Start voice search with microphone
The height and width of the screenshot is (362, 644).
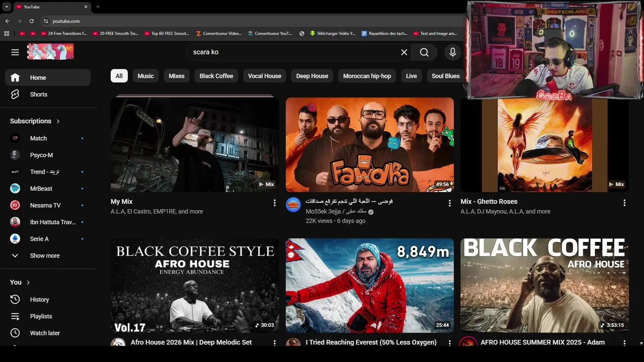coord(453,52)
